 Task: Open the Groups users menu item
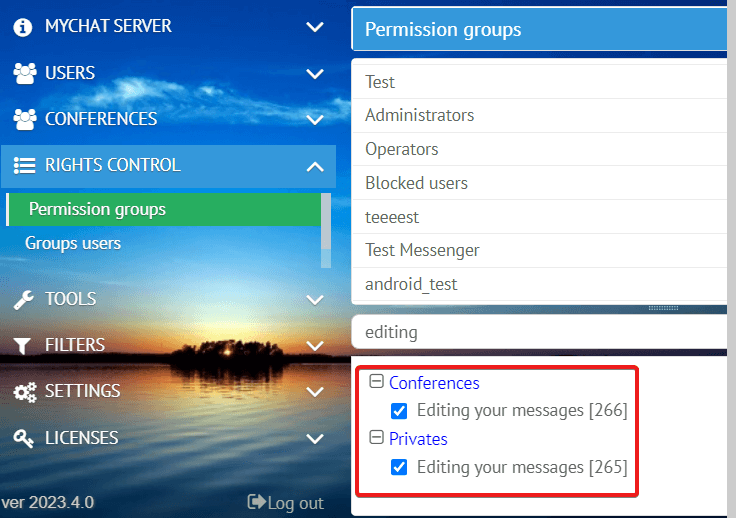[x=73, y=243]
